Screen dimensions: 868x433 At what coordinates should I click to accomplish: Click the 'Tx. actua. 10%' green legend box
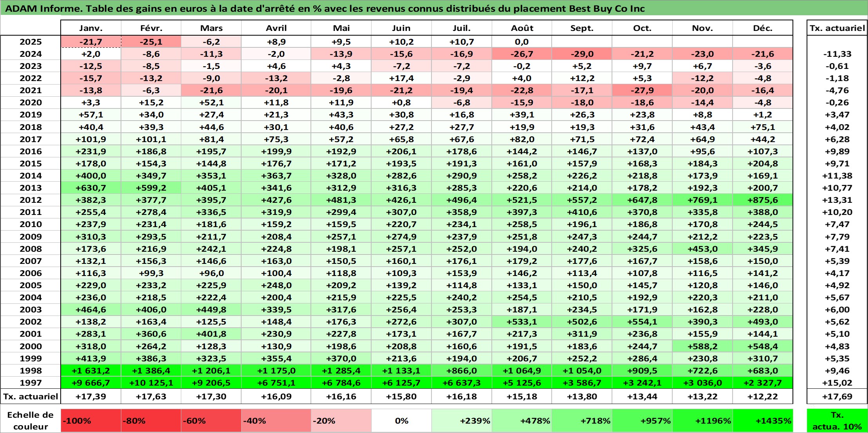pos(837,421)
